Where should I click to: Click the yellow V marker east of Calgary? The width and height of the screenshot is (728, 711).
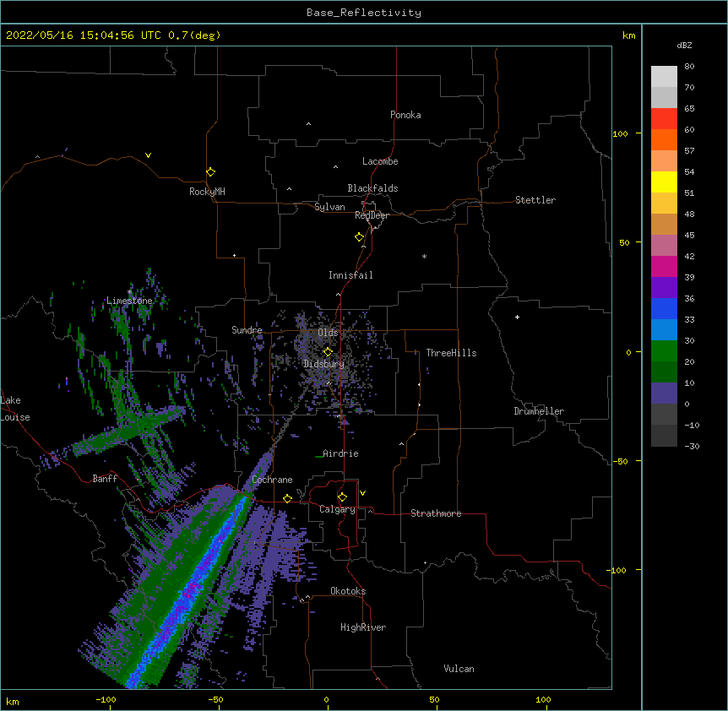click(362, 493)
